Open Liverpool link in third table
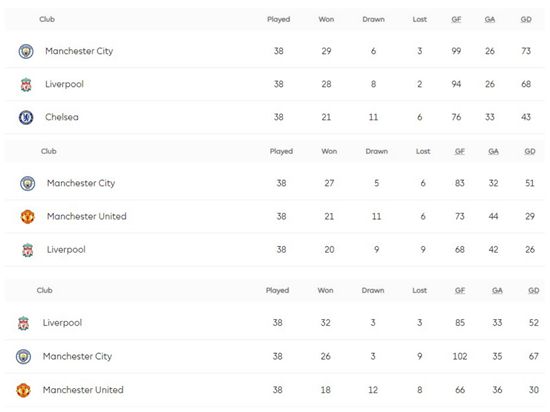The height and width of the screenshot is (412, 550). coord(62,323)
